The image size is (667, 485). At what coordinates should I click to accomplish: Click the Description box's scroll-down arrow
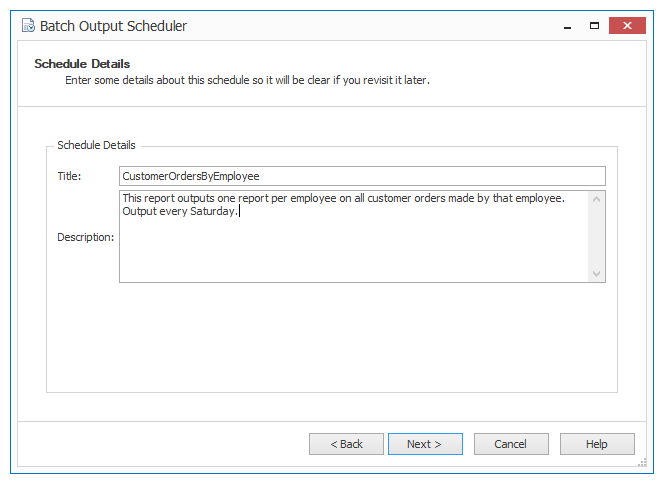[x=596, y=274]
